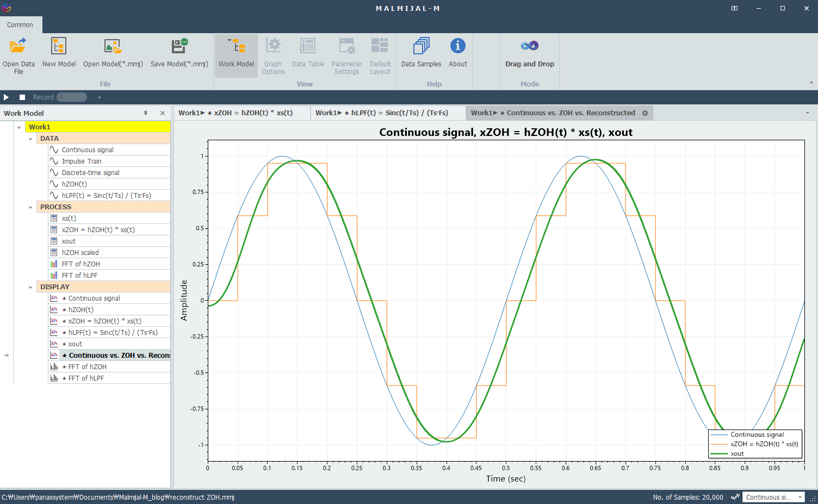Open ribbon display options in title bar
This screenshot has width=818, height=504.
tap(734, 8)
